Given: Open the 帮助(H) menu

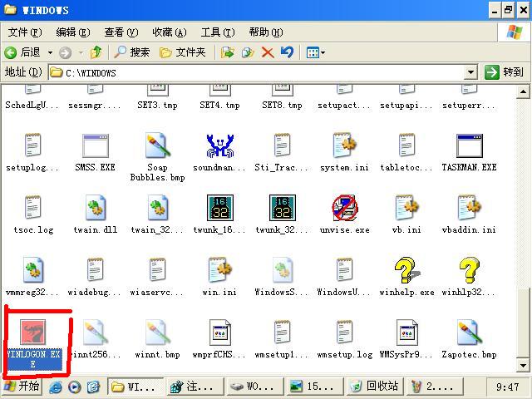Looking at the screenshot, I should tap(266, 32).
